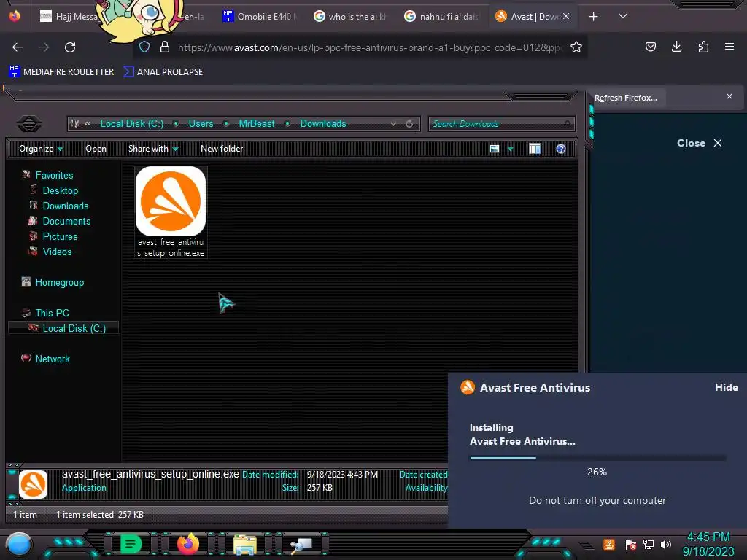Open the Firefox extensions icon
The image size is (747, 560).
(703, 47)
